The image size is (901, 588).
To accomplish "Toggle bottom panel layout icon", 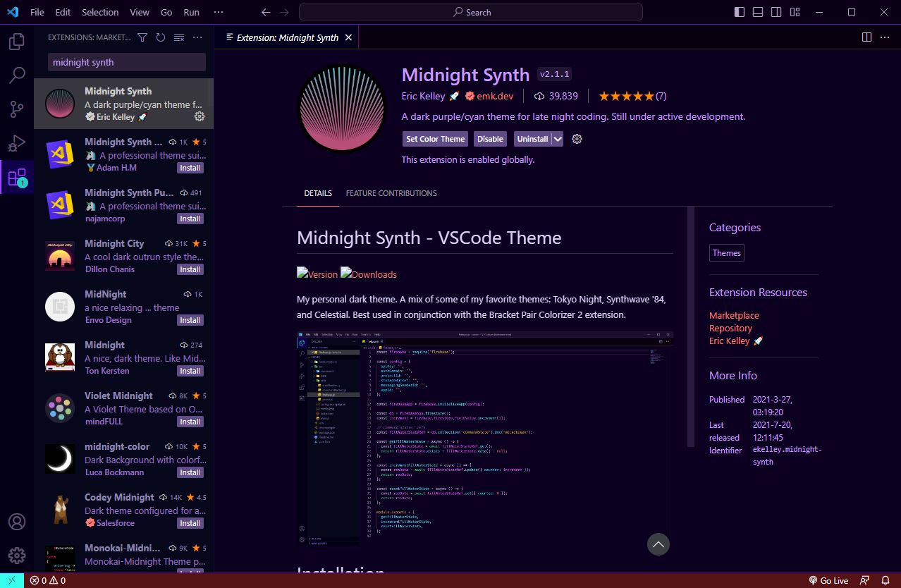I will 758,12.
